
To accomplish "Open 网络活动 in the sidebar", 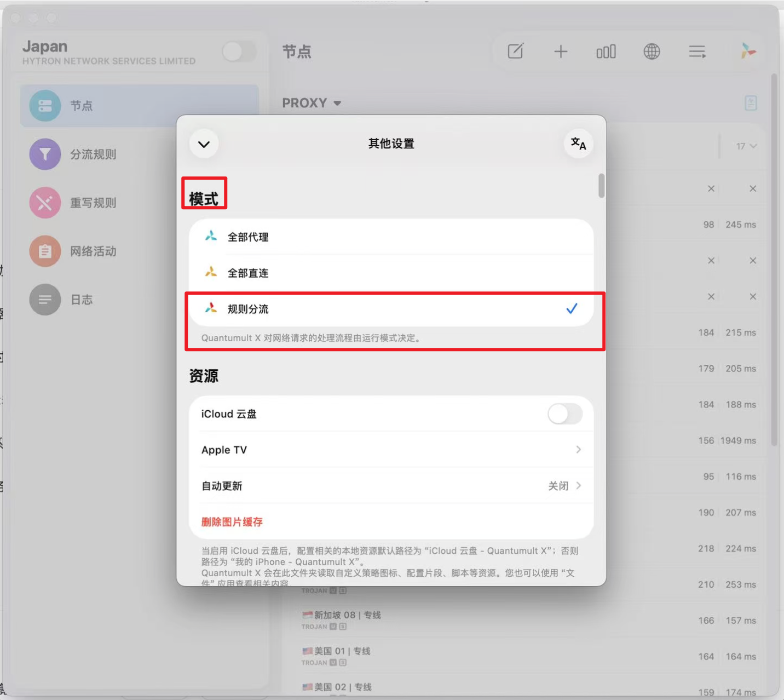I will pyautogui.click(x=139, y=251).
